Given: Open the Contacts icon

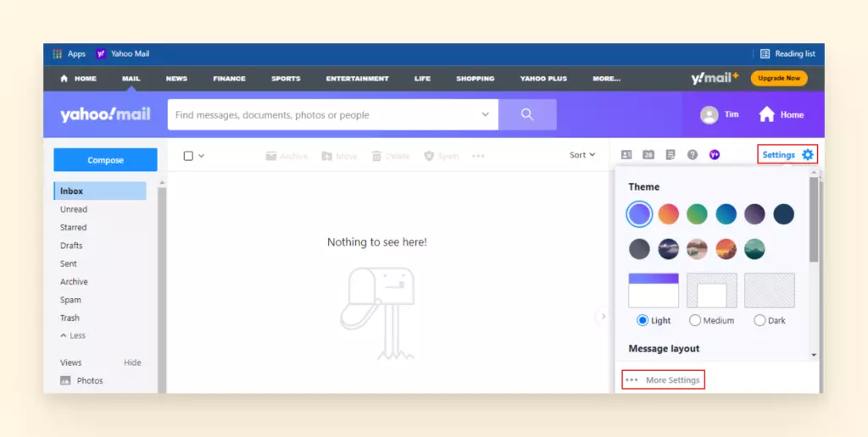Looking at the screenshot, I should [x=626, y=155].
